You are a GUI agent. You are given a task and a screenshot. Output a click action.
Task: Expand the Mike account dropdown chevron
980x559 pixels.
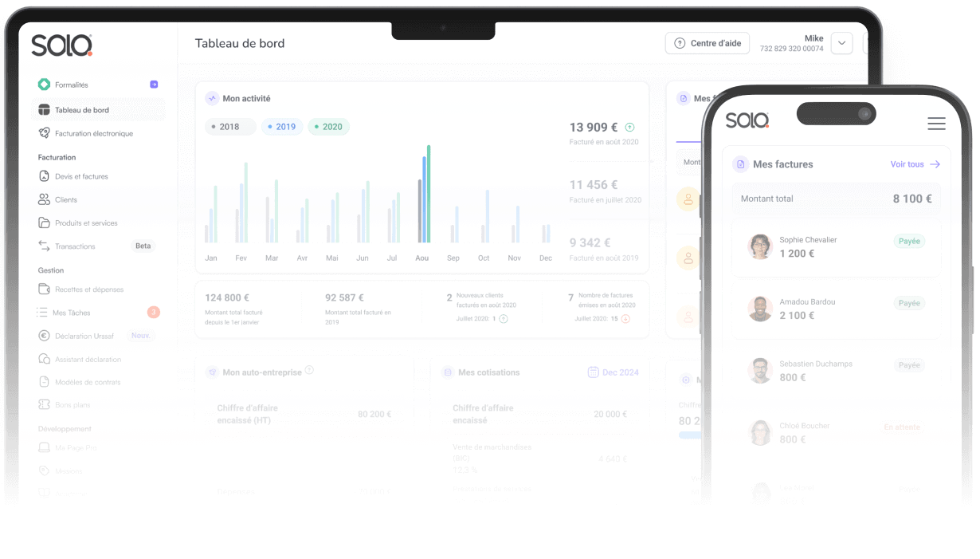point(841,43)
